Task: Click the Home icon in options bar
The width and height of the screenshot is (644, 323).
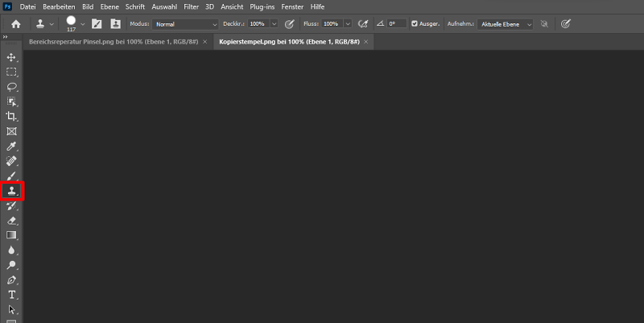Action: (x=15, y=24)
